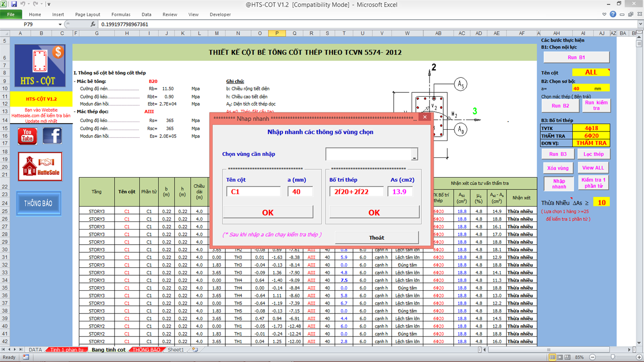Click the Run B1 button
Image resolution: width=644 pixels, height=362 pixels.
point(576,57)
